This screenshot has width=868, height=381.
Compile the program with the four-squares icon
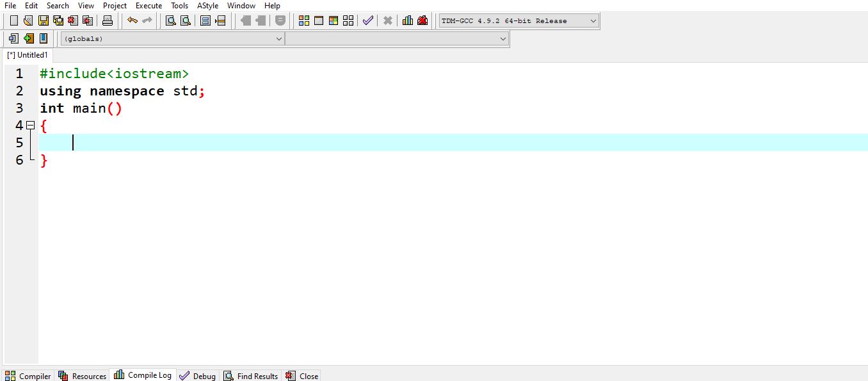(x=304, y=20)
